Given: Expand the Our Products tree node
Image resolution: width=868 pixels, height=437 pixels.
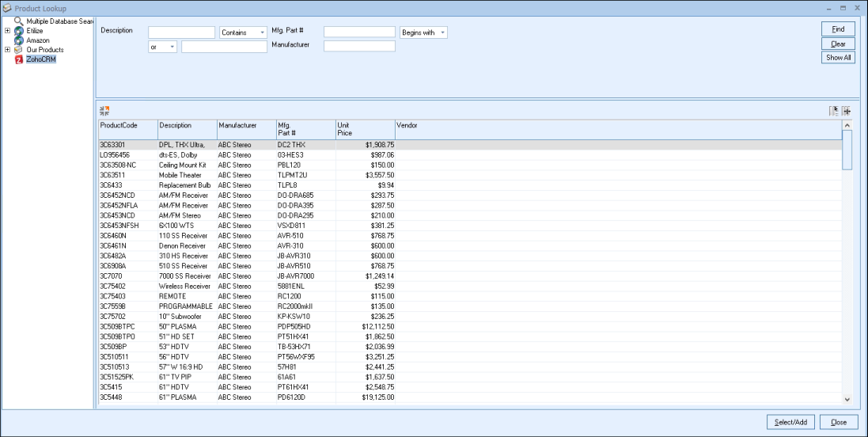Looking at the screenshot, I should pyautogui.click(x=7, y=50).
